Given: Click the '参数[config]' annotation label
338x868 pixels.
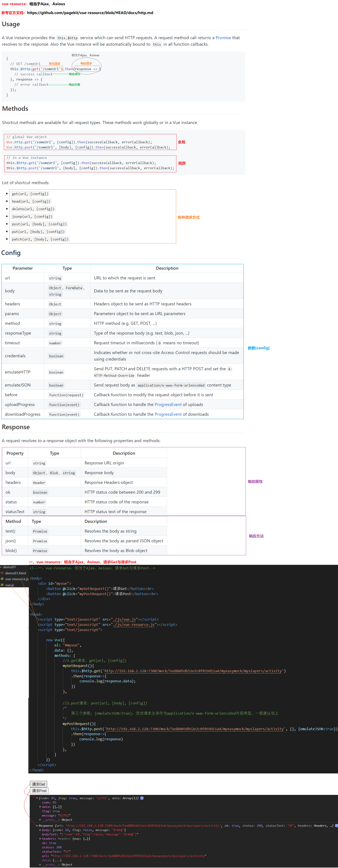Looking at the screenshot, I should click(x=258, y=348).
